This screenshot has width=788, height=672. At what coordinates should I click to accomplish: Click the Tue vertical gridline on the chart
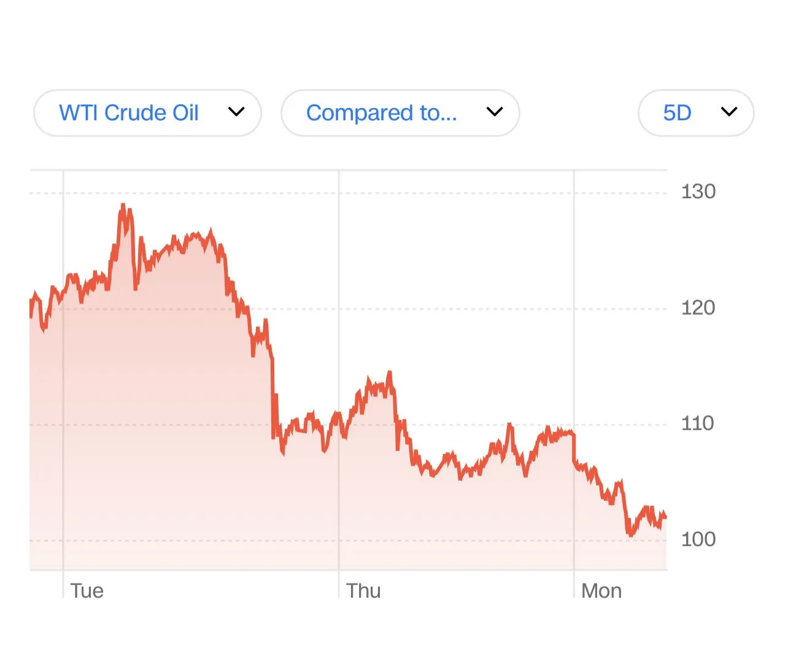(x=63, y=380)
